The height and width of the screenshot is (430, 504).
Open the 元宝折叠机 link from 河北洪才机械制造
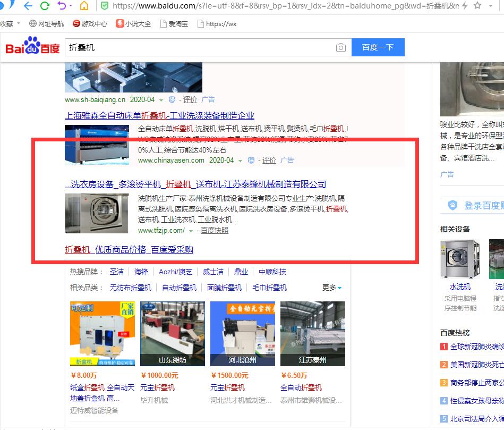pyautogui.click(x=228, y=388)
